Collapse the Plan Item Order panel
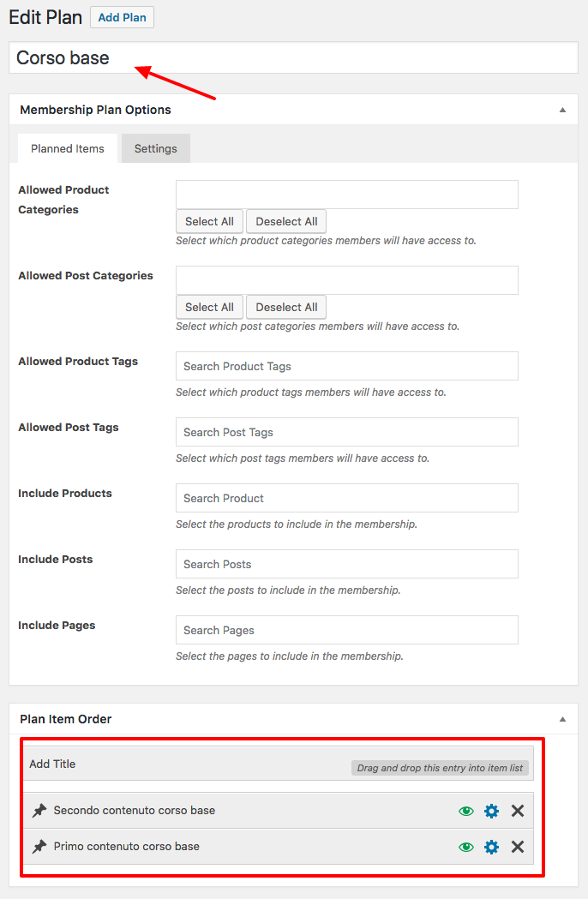The height and width of the screenshot is (899, 588). coord(563,719)
